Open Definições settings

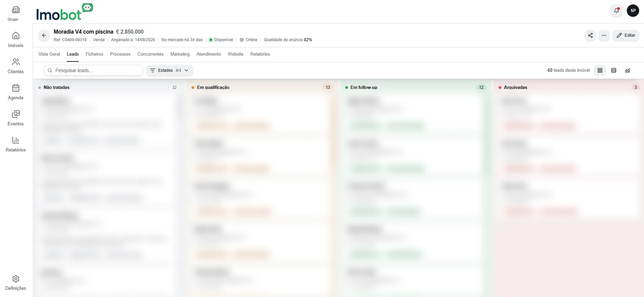[16, 282]
